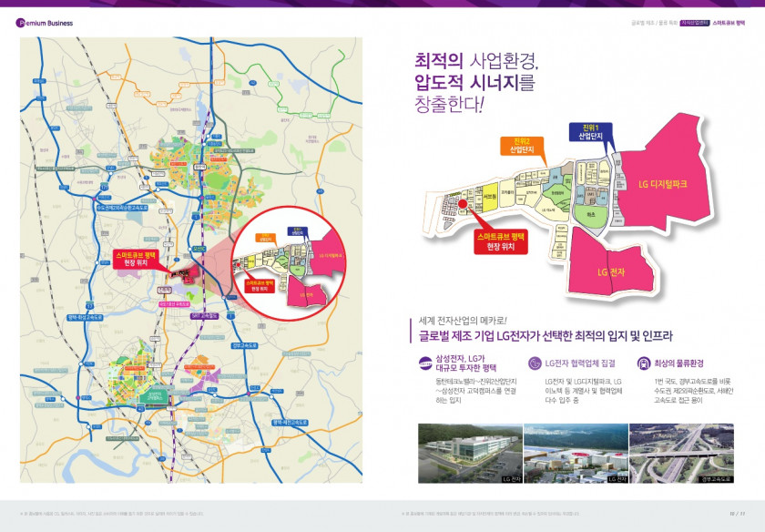Screen dimensions: 765x532
Task: Click the route 171 highway shield on the map
Action: [x=104, y=187]
